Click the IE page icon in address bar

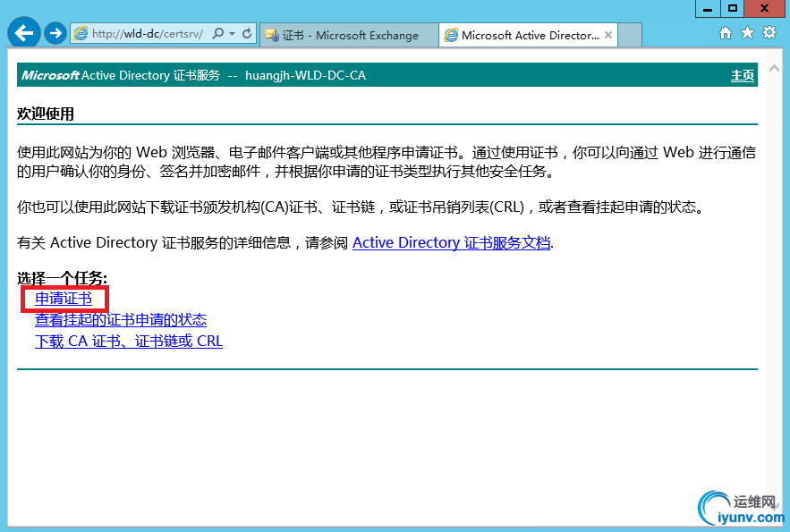click(x=81, y=34)
